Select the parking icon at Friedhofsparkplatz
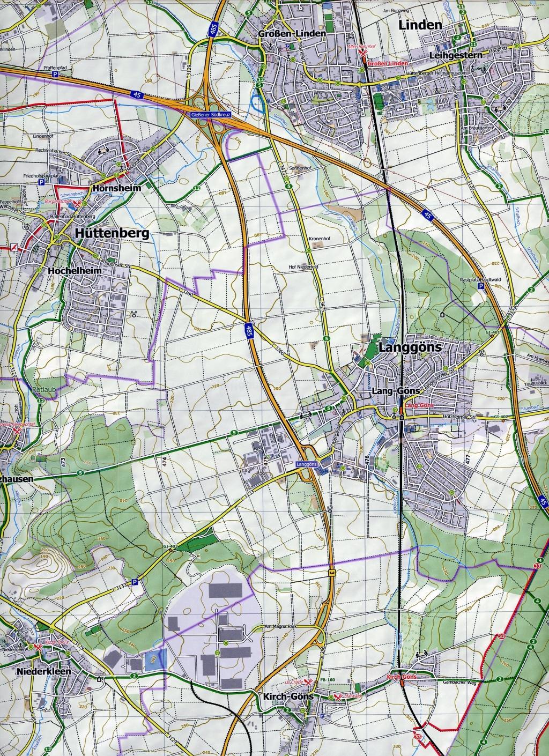549x756 pixels. coord(41,182)
